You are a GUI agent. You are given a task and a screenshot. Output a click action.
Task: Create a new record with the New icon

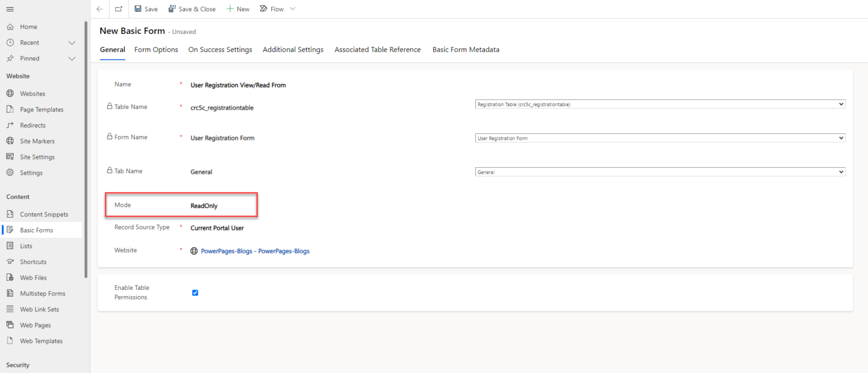point(237,8)
